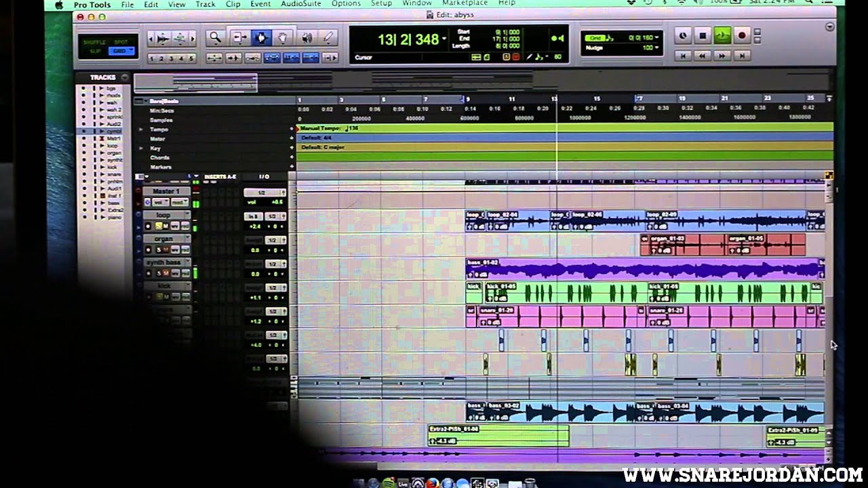The height and width of the screenshot is (488, 868).
Task: Solo the organ track
Action: pyautogui.click(x=157, y=249)
